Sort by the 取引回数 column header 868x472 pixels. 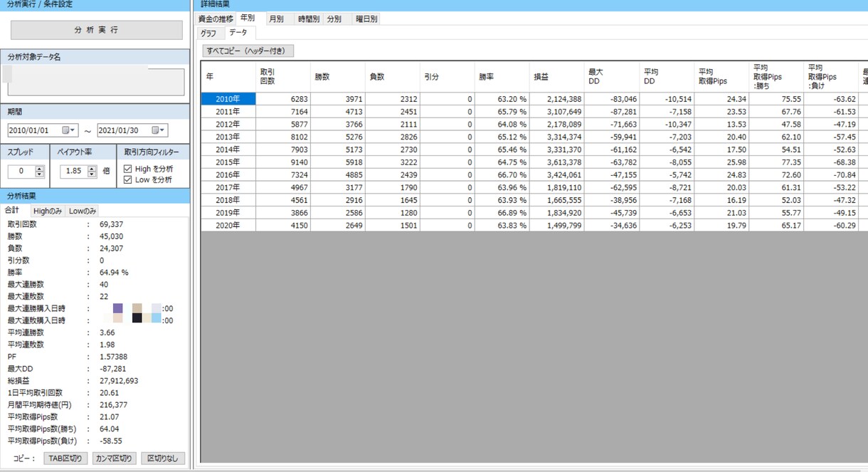(x=283, y=76)
